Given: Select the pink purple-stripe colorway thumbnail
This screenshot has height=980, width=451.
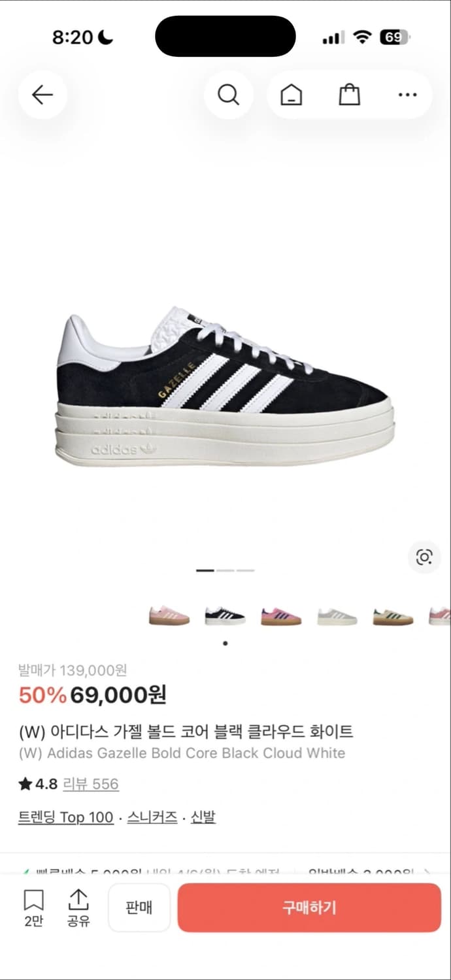Looking at the screenshot, I should 281,615.
